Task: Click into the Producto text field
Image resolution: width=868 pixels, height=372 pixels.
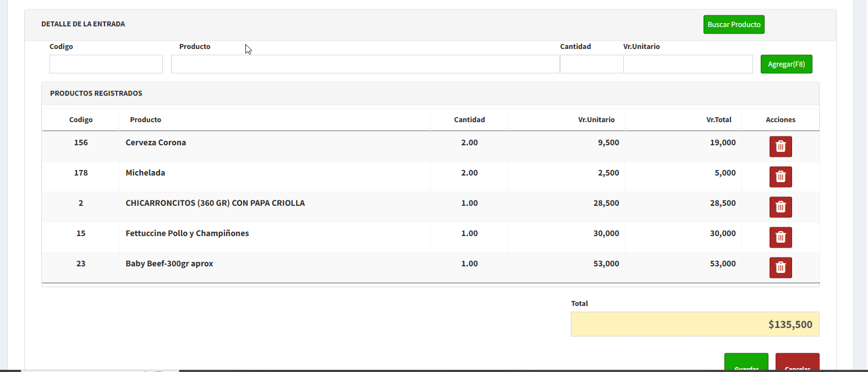Action: point(365,64)
